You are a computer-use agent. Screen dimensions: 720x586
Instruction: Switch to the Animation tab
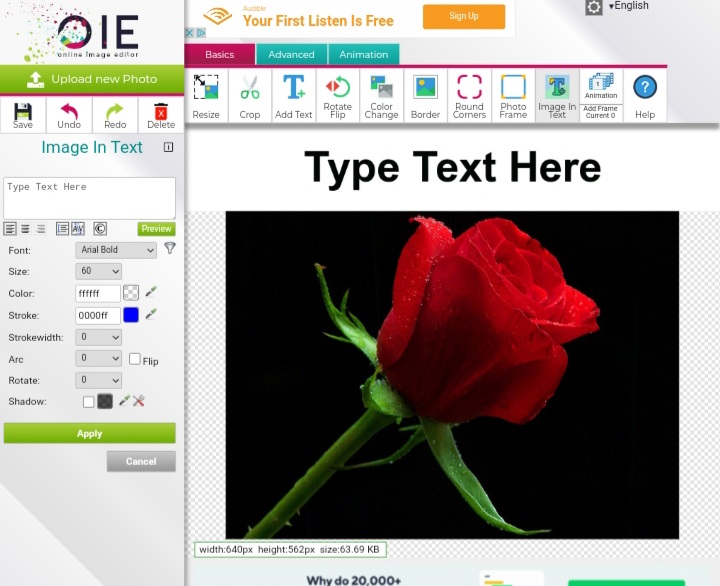point(363,55)
